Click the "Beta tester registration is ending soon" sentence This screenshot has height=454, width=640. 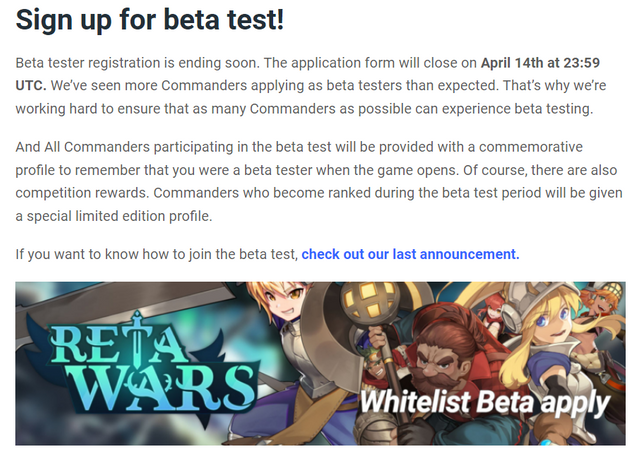pyautogui.click(x=150, y=64)
